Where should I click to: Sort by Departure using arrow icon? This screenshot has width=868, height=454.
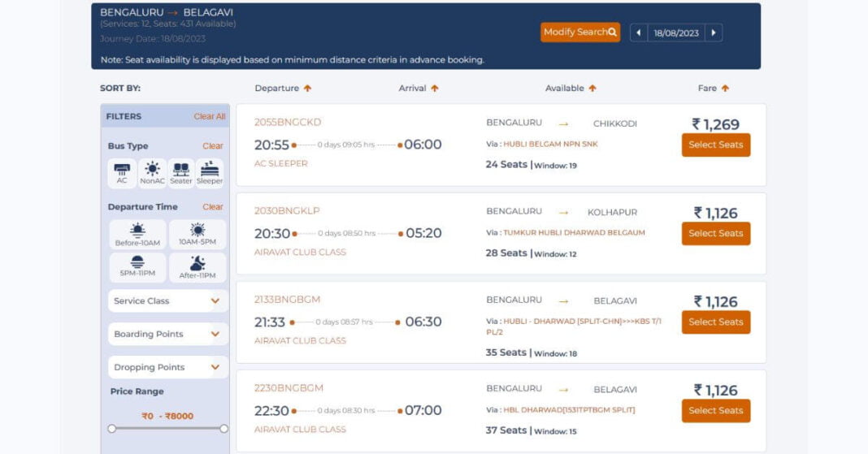click(308, 89)
